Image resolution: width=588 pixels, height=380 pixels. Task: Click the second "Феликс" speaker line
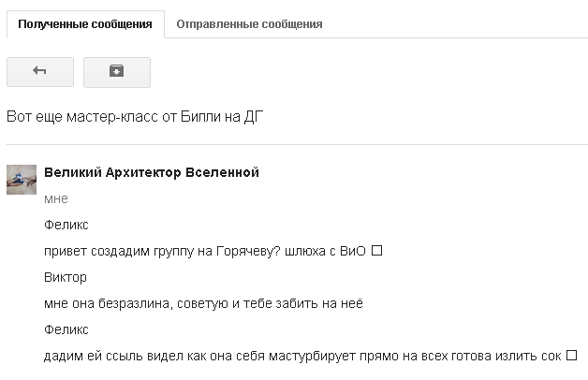[x=66, y=329]
